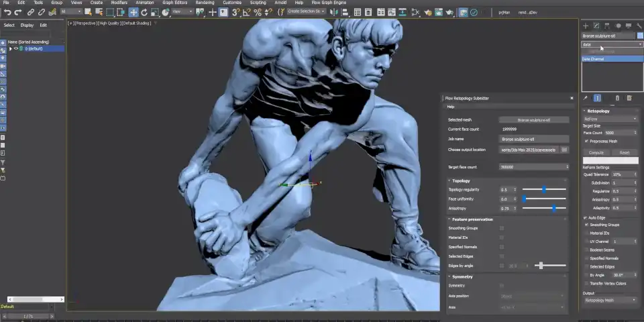Open the Graph Editors menu

pyautogui.click(x=174, y=3)
